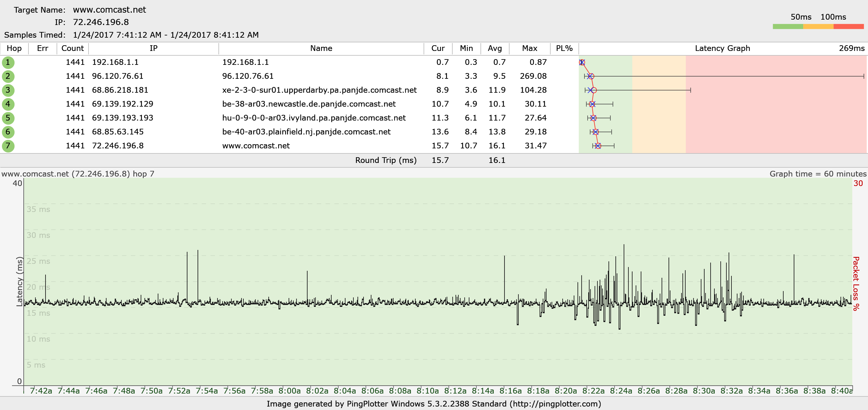This screenshot has height=410, width=868.
Task: Click hop 7 marker in latency graph
Action: coord(598,146)
